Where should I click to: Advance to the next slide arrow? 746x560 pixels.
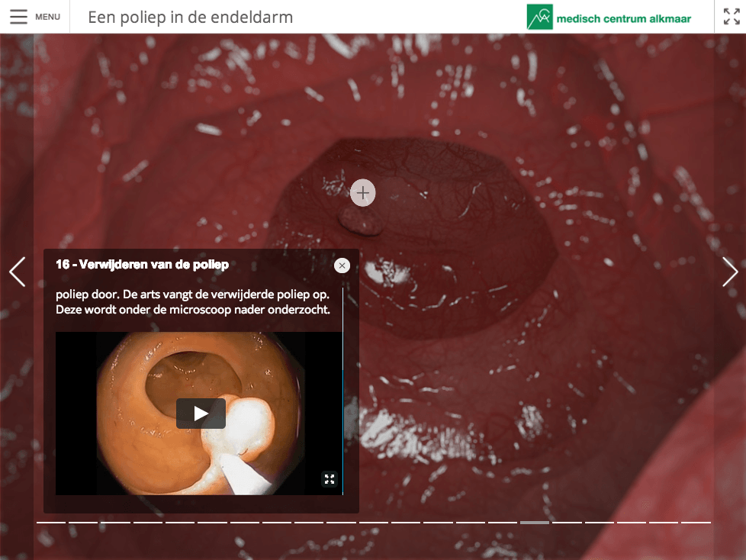point(730,272)
